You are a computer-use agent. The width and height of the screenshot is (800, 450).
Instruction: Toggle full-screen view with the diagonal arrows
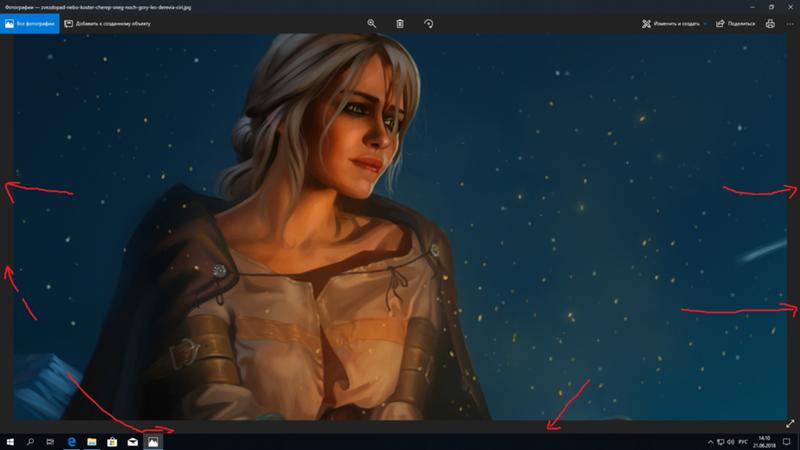(x=790, y=423)
